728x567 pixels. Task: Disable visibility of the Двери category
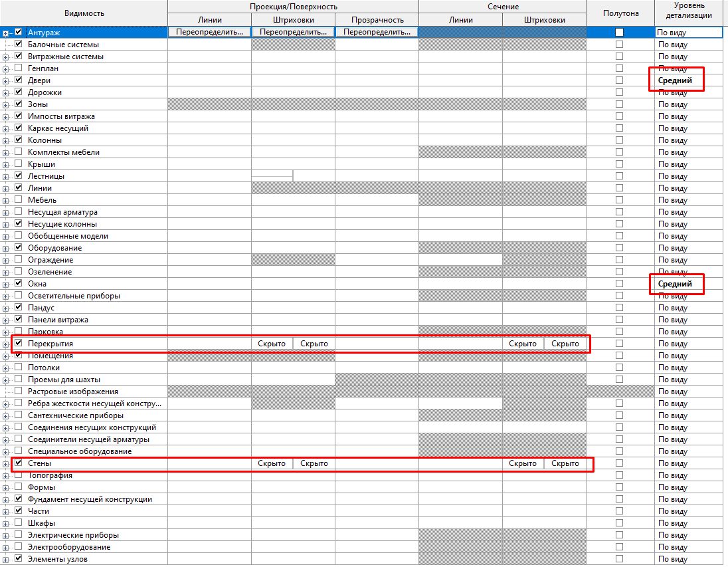pos(19,80)
